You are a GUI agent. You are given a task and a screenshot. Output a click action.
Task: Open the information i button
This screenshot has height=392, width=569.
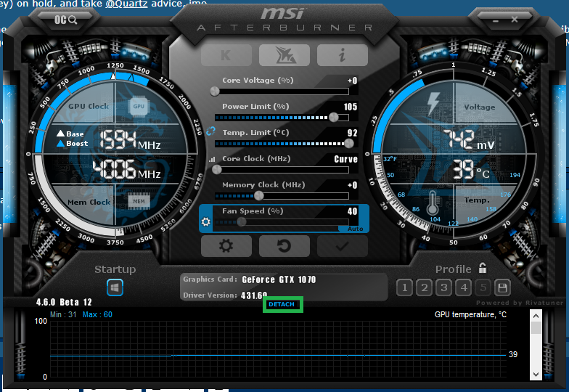coord(343,55)
